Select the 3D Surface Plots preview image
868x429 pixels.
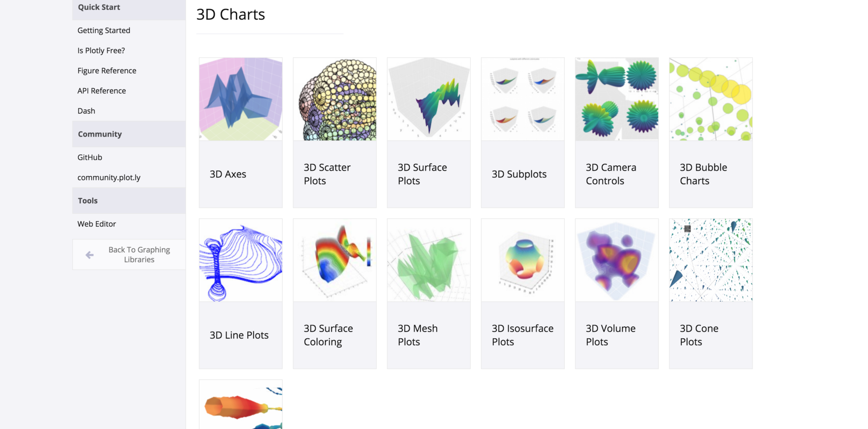click(429, 99)
